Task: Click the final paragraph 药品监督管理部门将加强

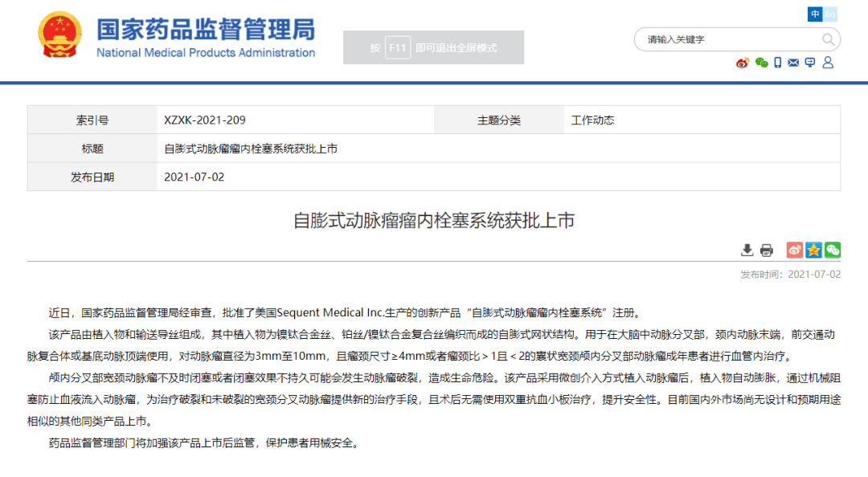Action: coord(206,443)
